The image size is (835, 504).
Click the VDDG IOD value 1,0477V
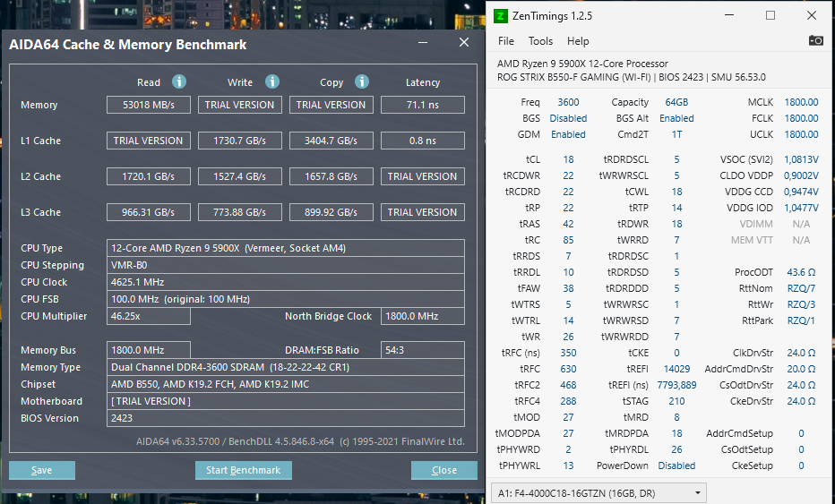[801, 208]
